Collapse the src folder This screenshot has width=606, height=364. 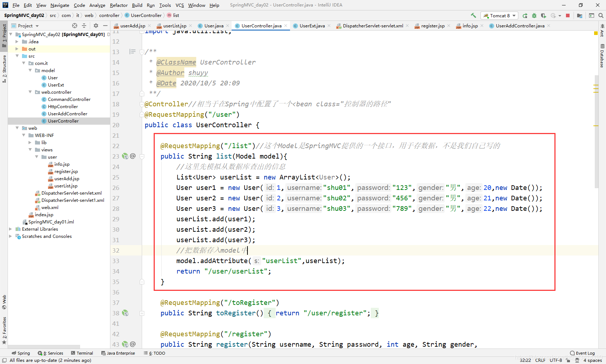17,56
